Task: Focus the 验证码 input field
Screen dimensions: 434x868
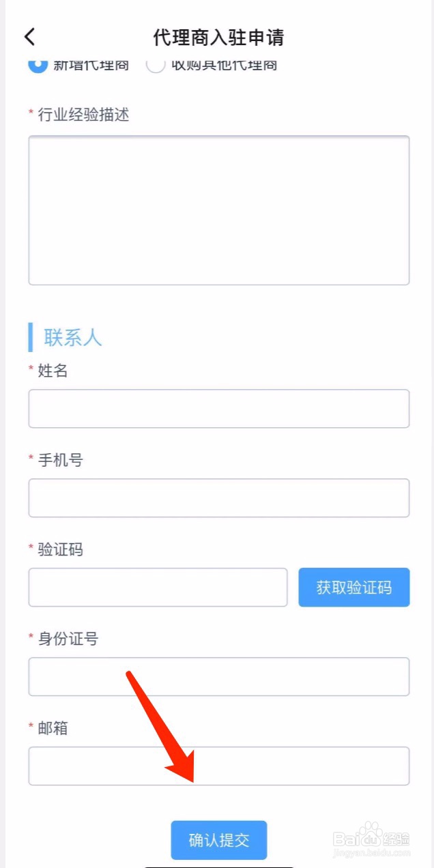Action: click(158, 588)
